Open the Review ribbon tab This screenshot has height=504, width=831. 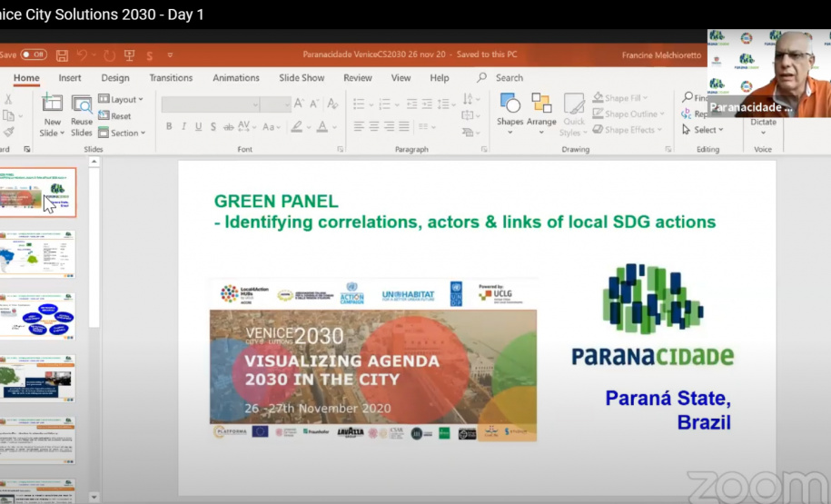(358, 78)
